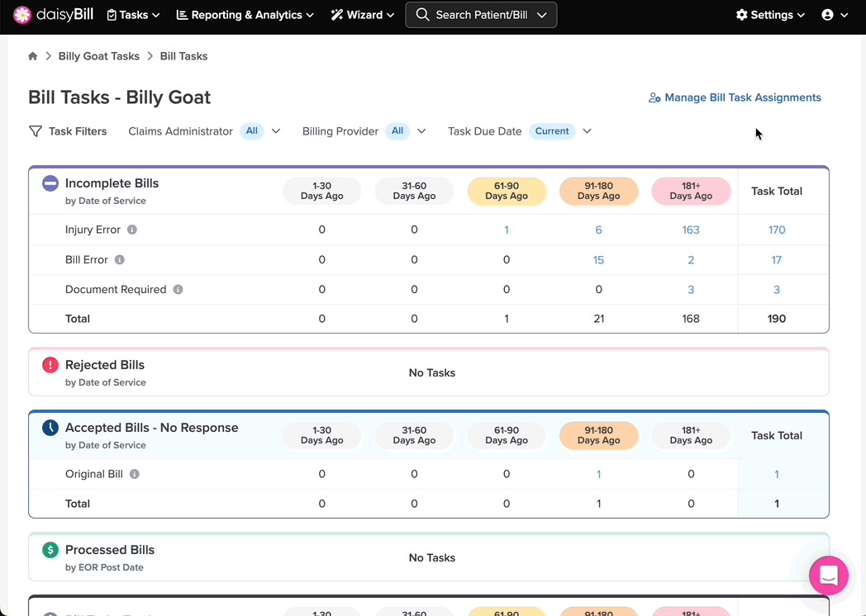Open the Tasks menu in top bar
The width and height of the screenshot is (866, 616).
pos(133,15)
